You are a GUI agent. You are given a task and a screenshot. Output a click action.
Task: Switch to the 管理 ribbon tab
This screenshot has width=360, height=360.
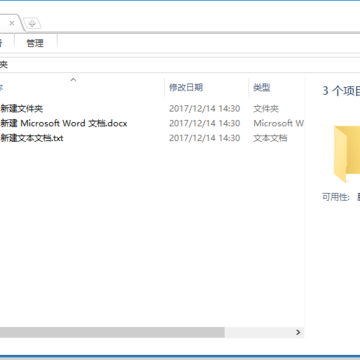[35, 43]
